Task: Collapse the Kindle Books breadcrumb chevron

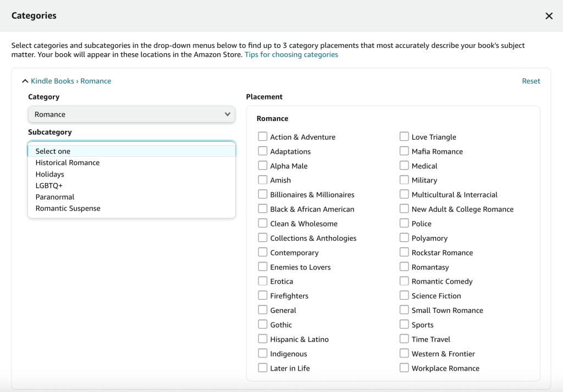Action: [25, 81]
